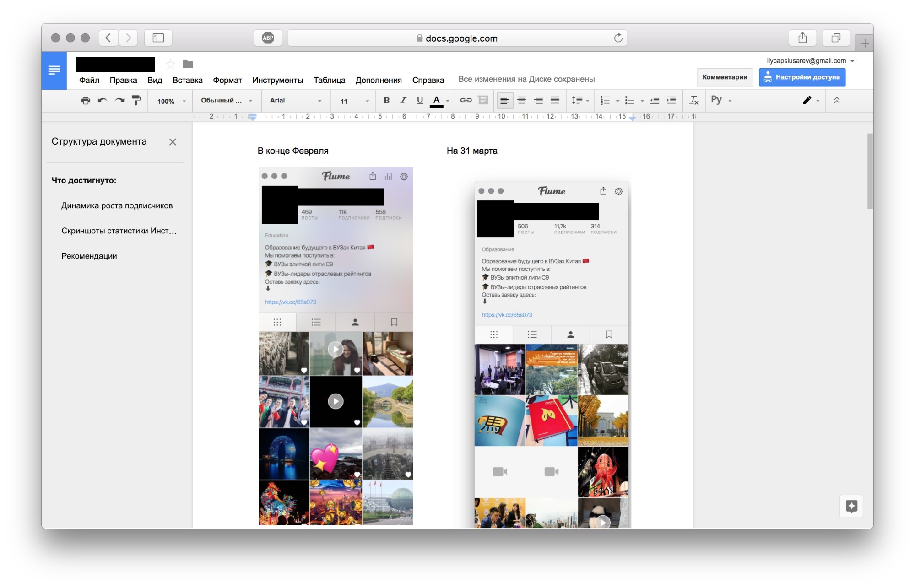Expand bulleted list style arrow
This screenshot has height=588, width=915.
point(642,101)
